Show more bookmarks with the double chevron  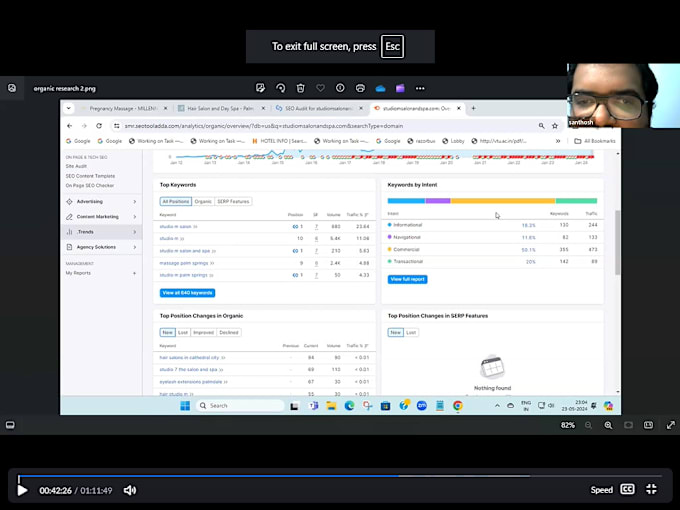(x=558, y=141)
